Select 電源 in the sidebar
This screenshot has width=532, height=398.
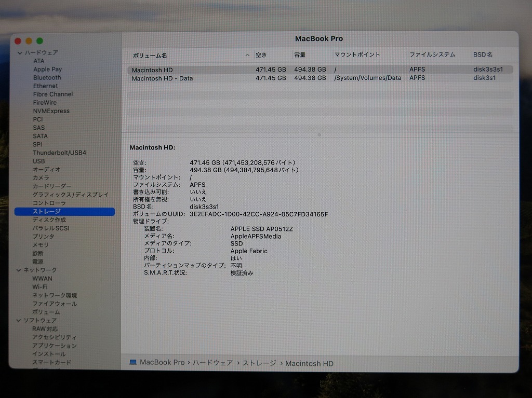click(x=37, y=262)
